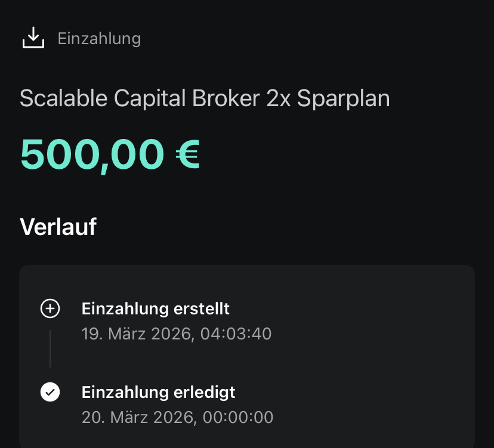Click the euro symbol after the amount

coord(187,154)
